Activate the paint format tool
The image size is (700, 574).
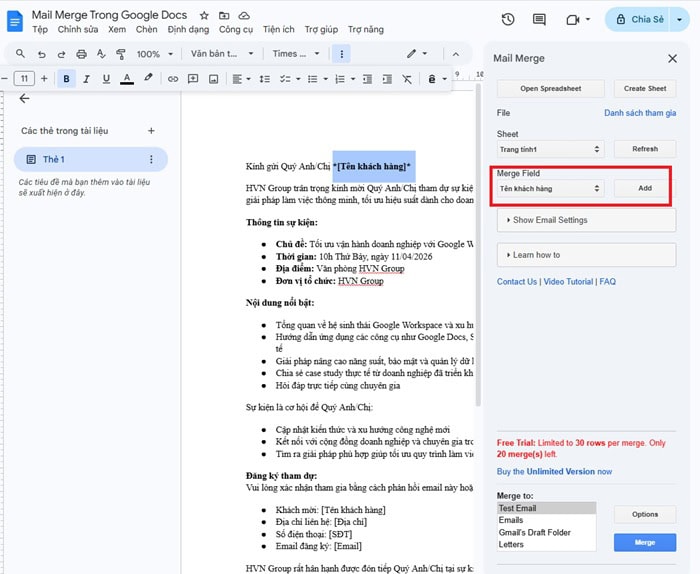tap(121, 54)
